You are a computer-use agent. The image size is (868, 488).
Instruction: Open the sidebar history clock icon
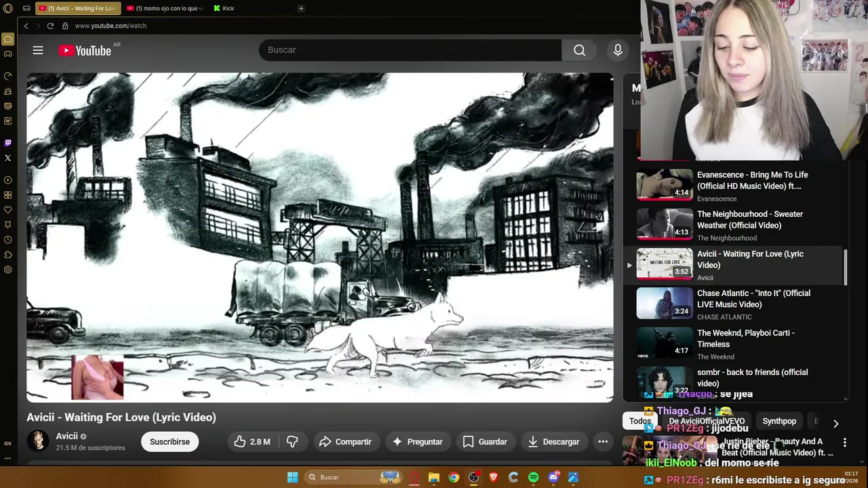[8, 240]
